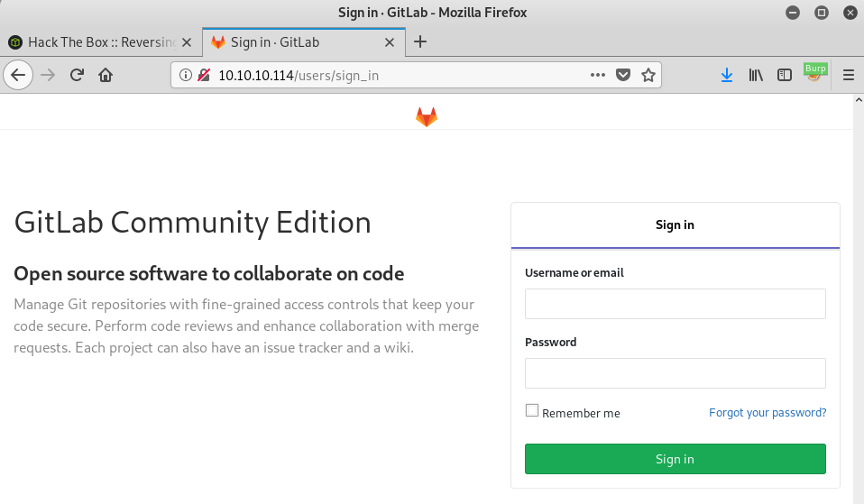Show site information for the connection

[186, 75]
